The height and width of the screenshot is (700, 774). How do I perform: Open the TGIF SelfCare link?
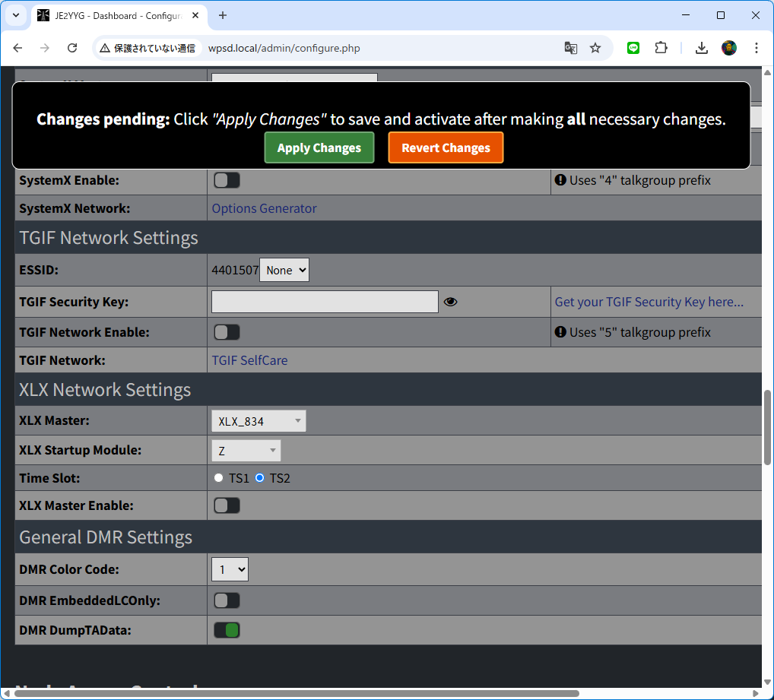click(249, 360)
